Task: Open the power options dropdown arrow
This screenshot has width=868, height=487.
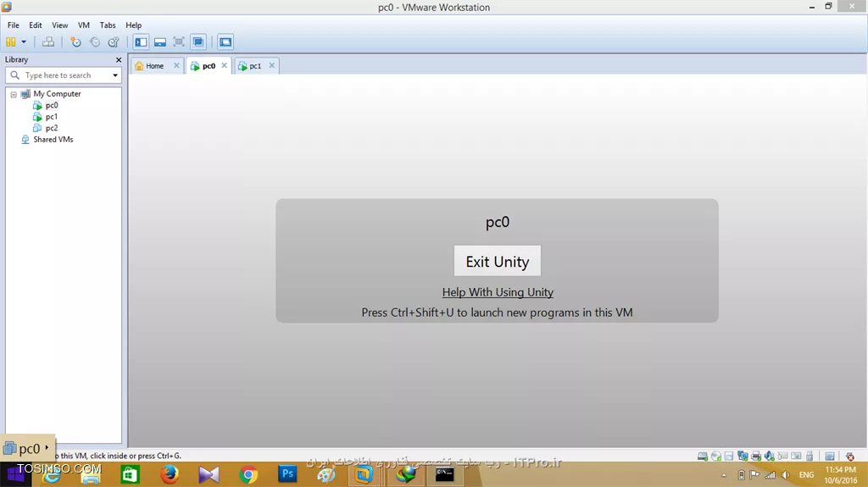Action: tap(24, 42)
